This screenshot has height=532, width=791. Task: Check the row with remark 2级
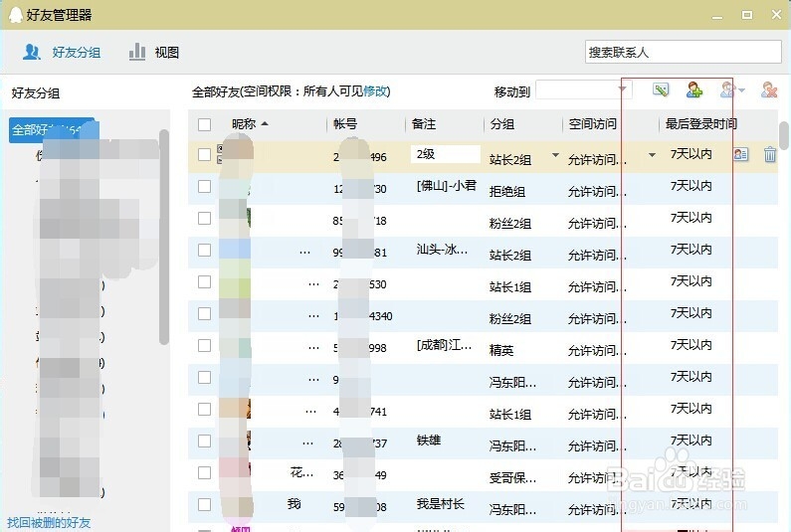coord(204,155)
